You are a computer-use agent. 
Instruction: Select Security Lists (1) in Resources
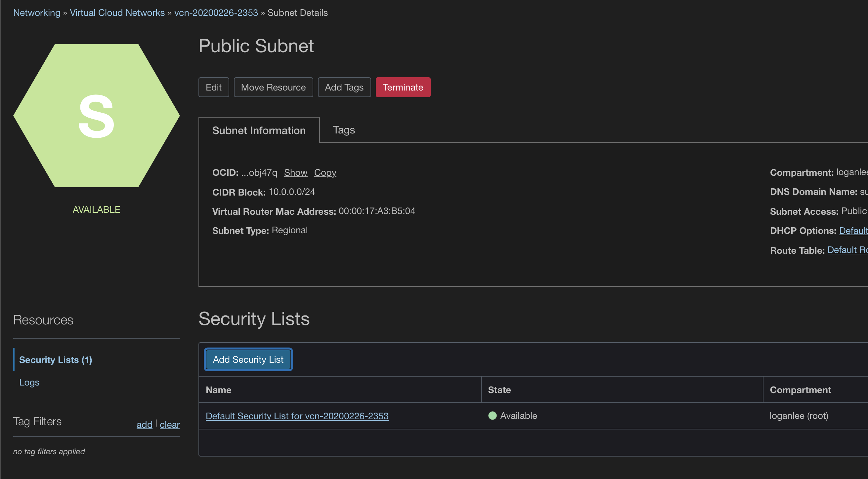(56, 360)
